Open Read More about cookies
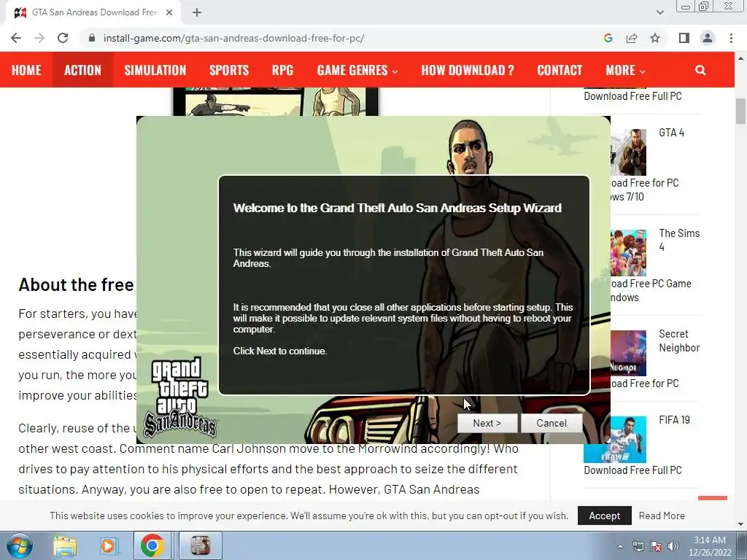 (662, 516)
